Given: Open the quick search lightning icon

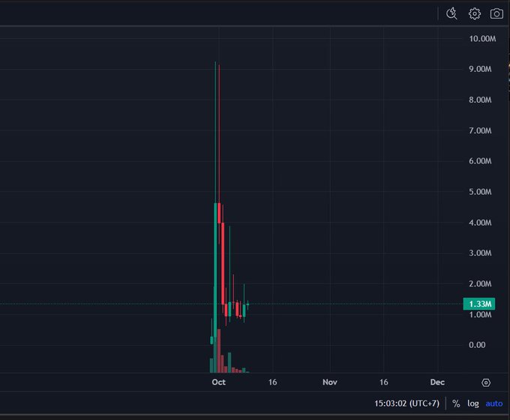Looking at the screenshot, I should point(451,13).
